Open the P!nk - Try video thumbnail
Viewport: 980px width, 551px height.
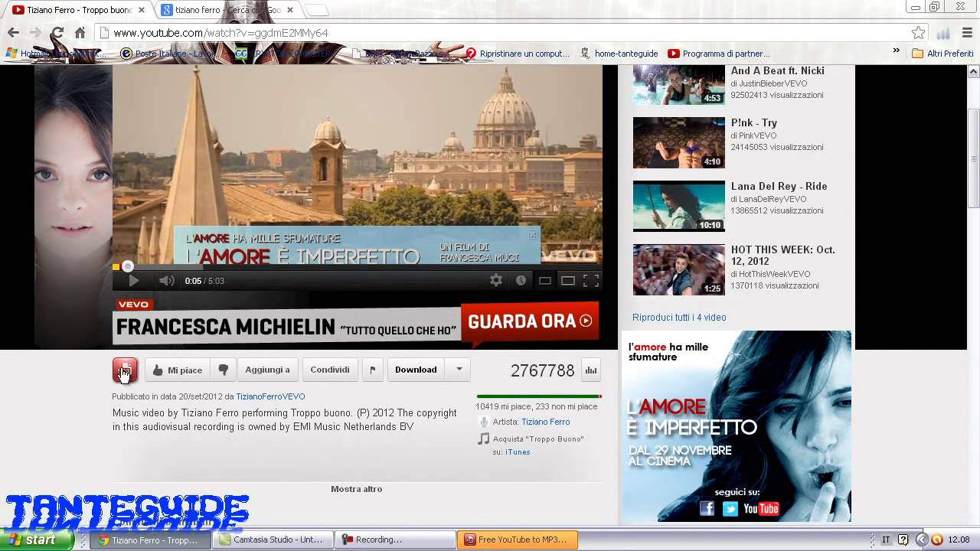pos(678,142)
